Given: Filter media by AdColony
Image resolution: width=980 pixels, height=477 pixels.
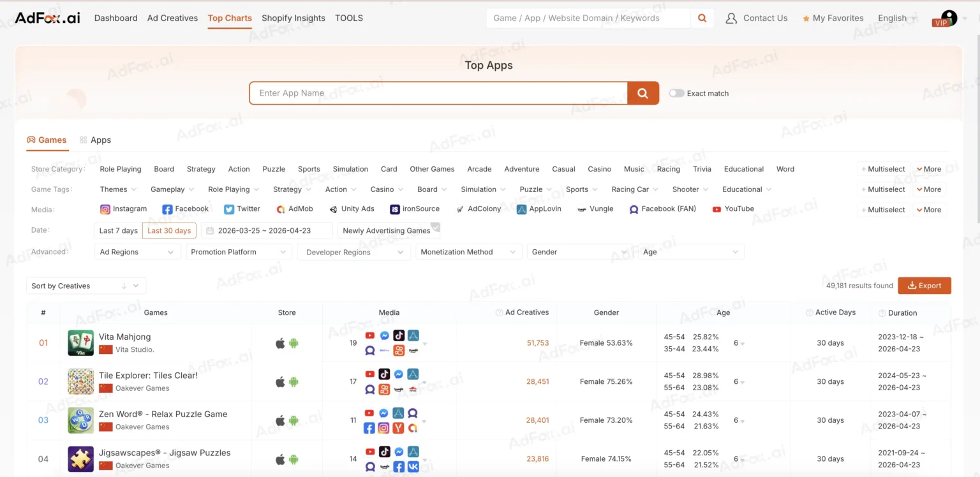Looking at the screenshot, I should point(478,209).
